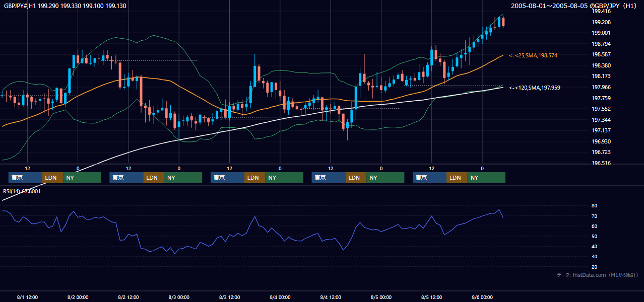Click the 8/5 00:00 date label
This screenshot has height=302, width=644.
(x=381, y=297)
